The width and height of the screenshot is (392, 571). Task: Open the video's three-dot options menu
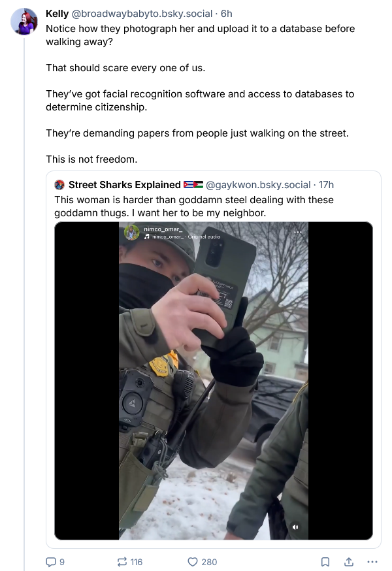tap(298, 231)
